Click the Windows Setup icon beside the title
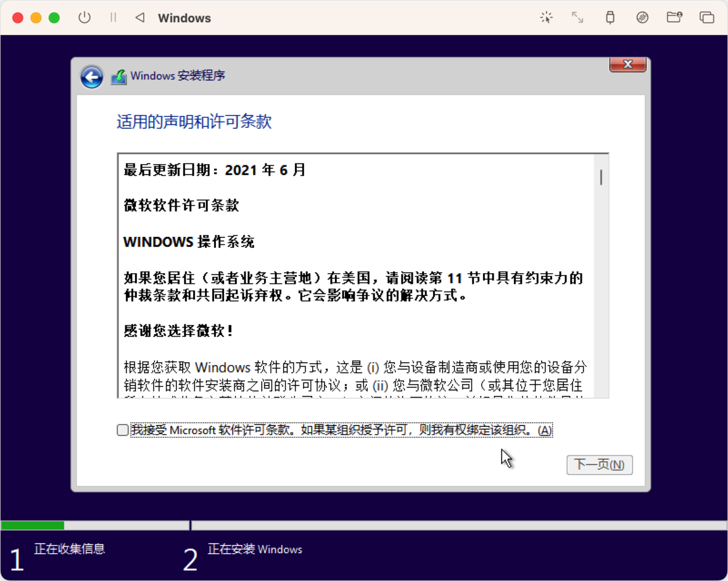Viewport: 728px width, 581px height. 119,77
